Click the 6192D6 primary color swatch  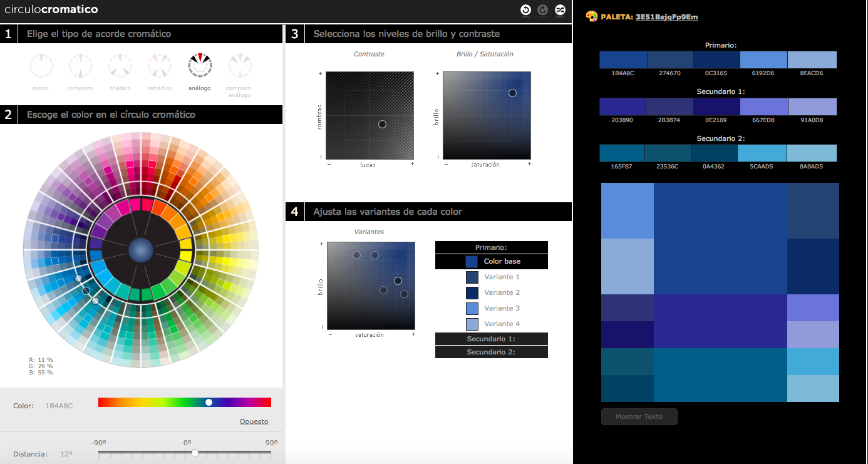coord(763,59)
